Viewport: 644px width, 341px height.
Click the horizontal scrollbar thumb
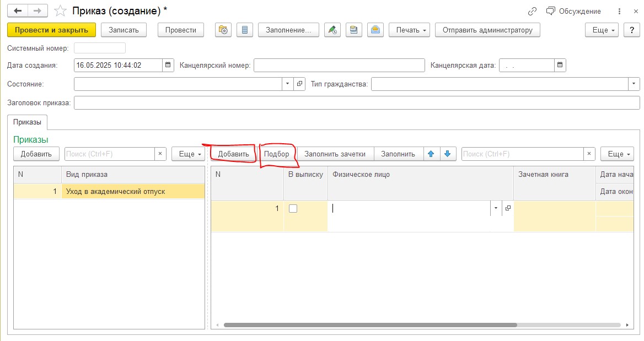370,325
